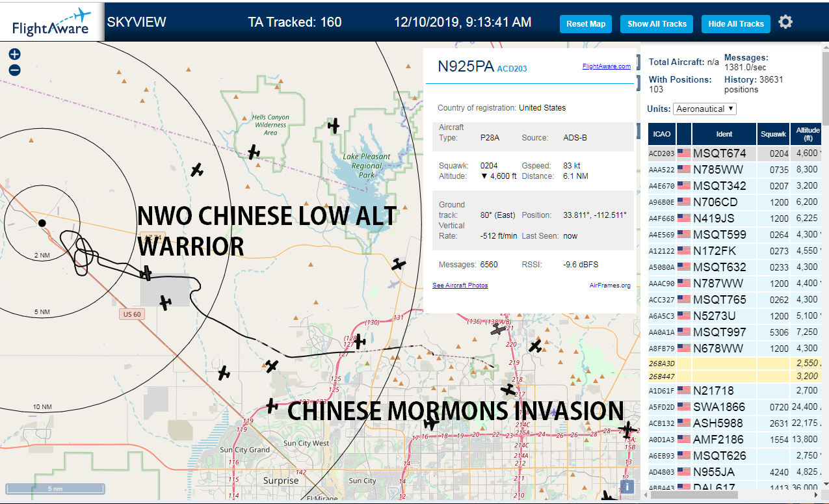Open settings with the gear icon

(785, 22)
